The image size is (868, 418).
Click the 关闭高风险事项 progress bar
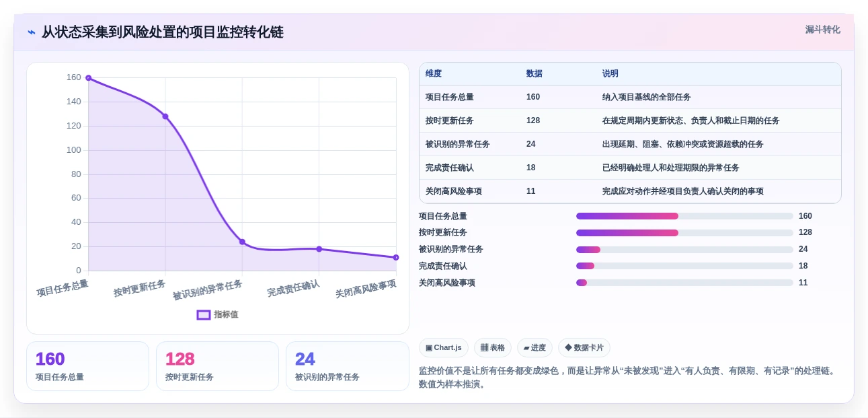tap(684, 283)
